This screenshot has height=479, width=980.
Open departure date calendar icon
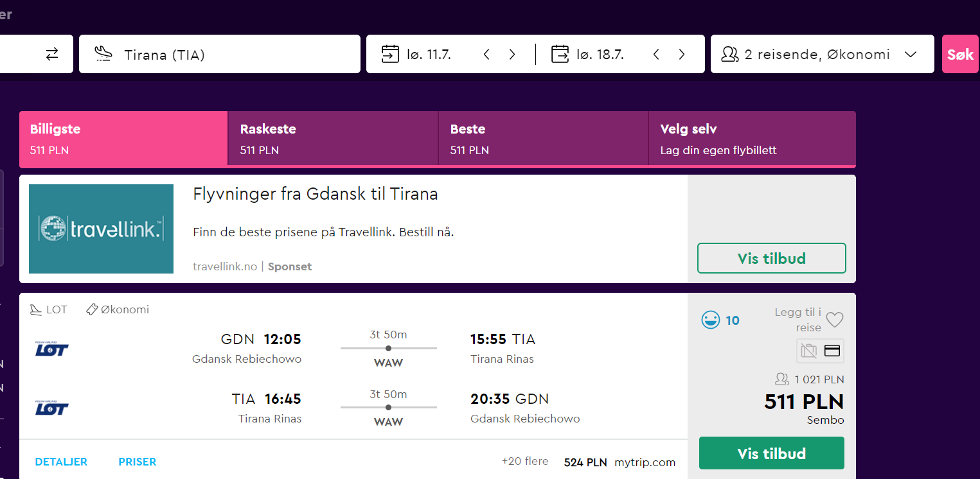[x=390, y=54]
